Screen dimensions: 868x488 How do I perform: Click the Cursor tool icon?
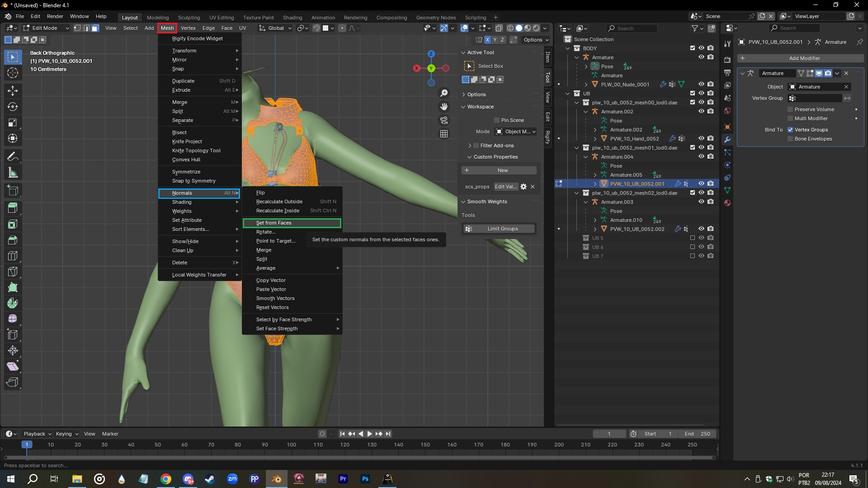point(13,73)
